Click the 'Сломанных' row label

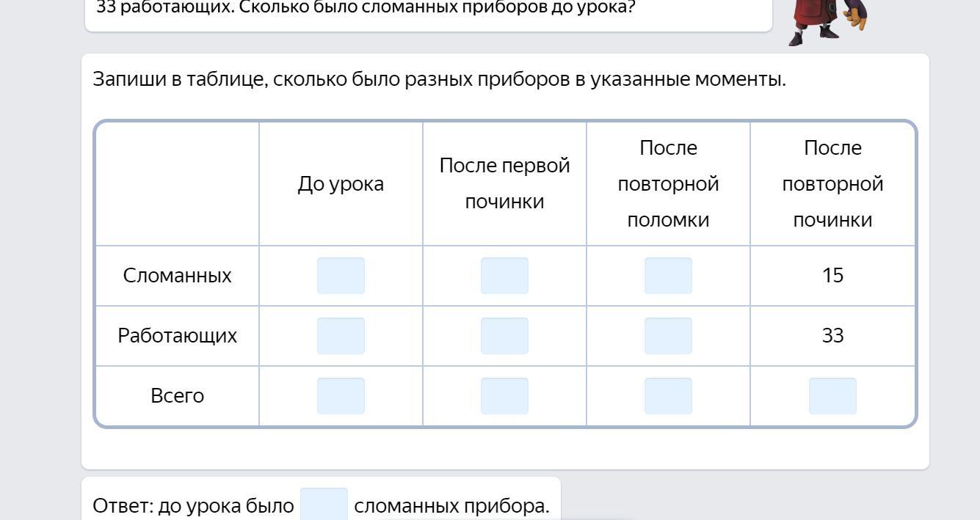click(177, 276)
